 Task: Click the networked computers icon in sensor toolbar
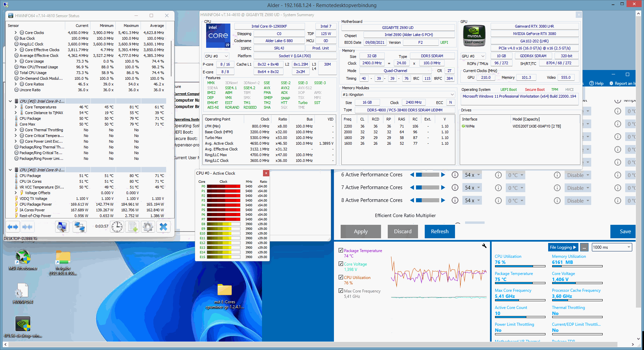[x=80, y=227]
